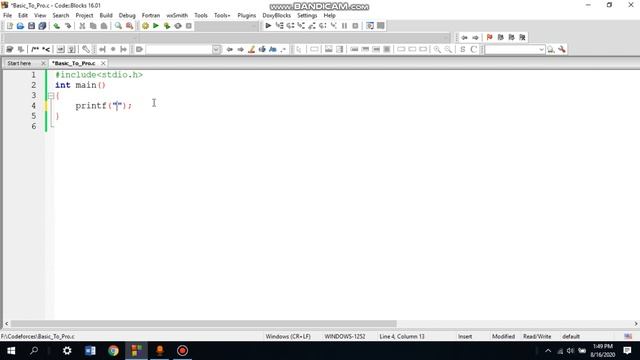Click the DoxyBlocks block comment icon

coord(35,49)
